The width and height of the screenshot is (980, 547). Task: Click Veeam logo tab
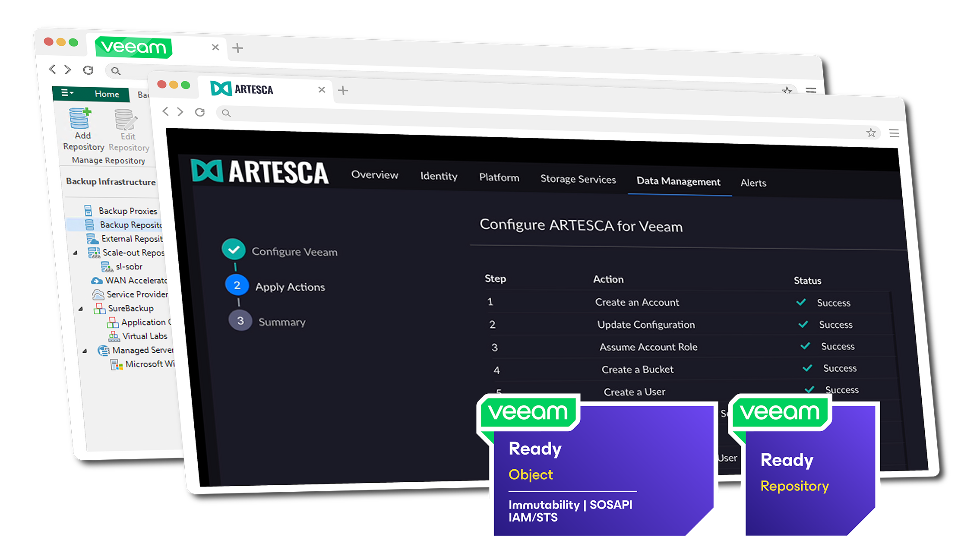point(133,47)
